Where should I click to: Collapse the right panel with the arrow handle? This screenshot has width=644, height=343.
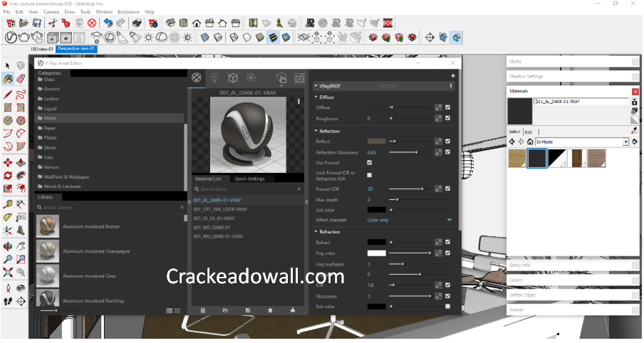tap(306, 202)
